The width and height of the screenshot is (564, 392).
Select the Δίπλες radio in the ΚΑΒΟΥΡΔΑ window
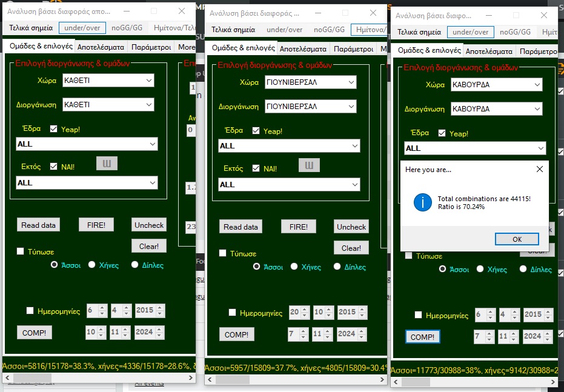pos(523,269)
